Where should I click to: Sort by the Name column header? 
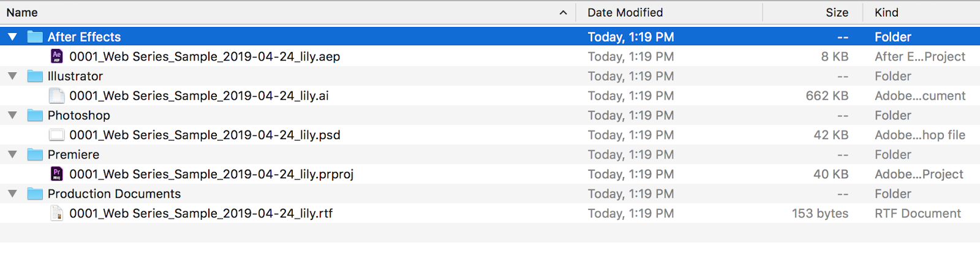coord(22,12)
